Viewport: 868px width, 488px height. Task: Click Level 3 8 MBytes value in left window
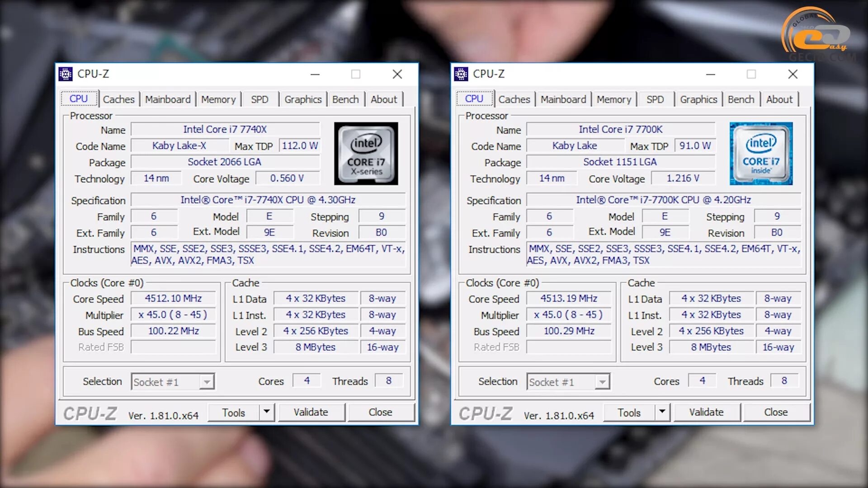coord(316,347)
